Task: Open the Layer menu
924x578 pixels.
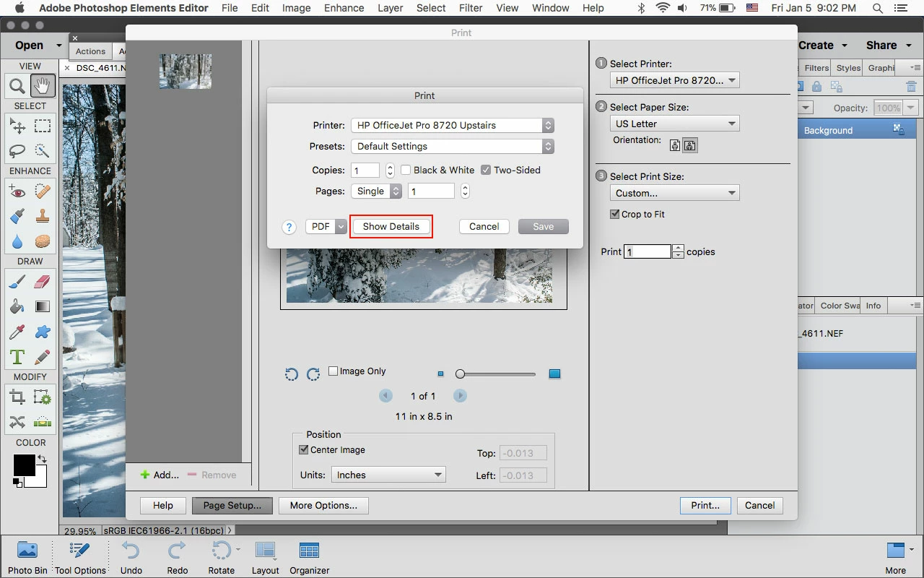Action: click(391, 8)
